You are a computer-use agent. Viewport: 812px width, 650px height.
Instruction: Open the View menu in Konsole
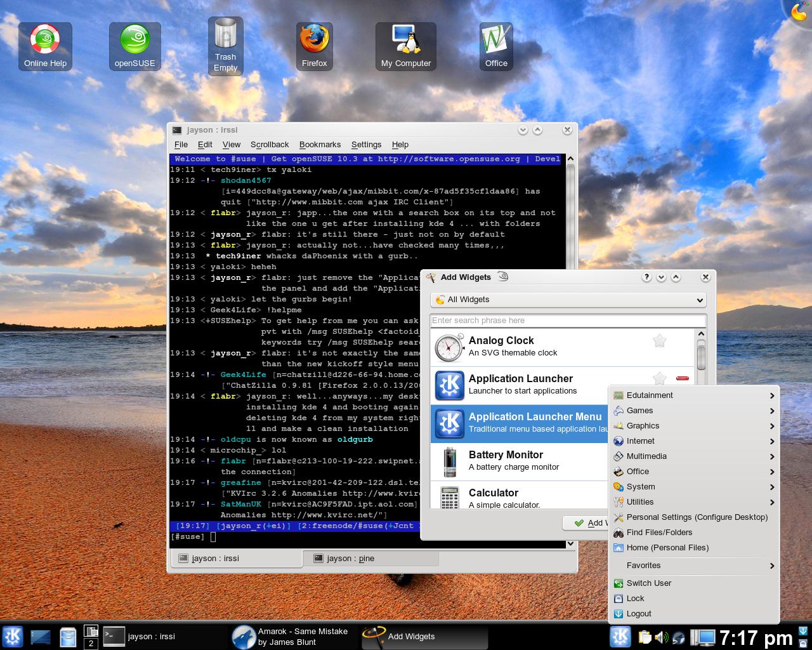pyautogui.click(x=232, y=145)
